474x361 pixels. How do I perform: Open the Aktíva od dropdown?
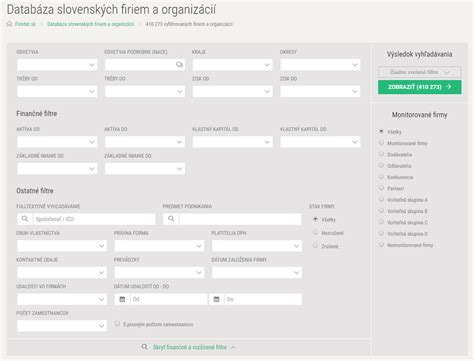click(57, 142)
